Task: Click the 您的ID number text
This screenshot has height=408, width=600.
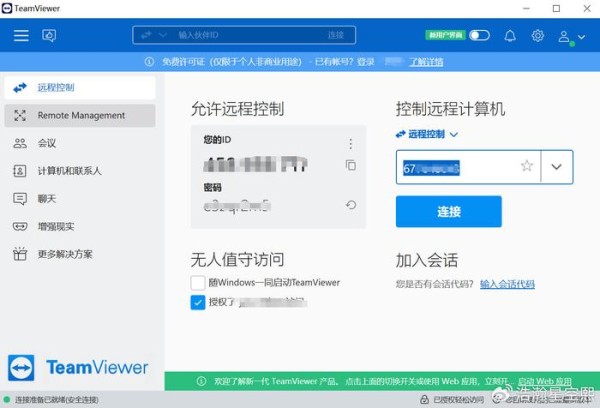Action: click(x=255, y=165)
